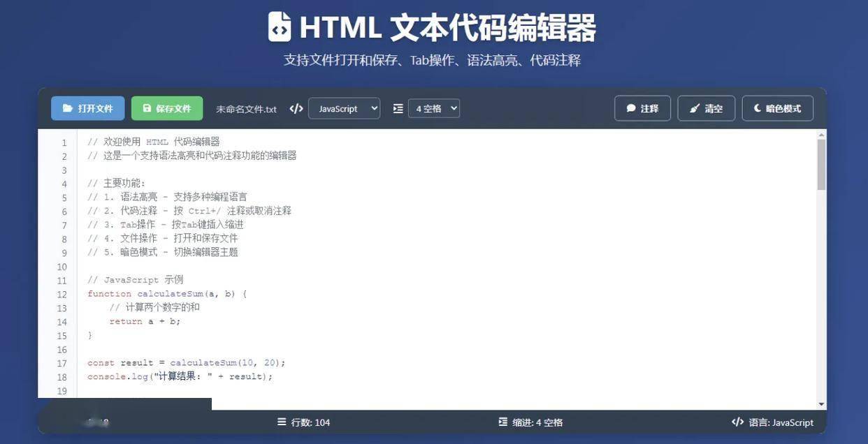Click the scrollbar down arrow in editor
The height and width of the screenshot is (444, 868).
coord(821,404)
